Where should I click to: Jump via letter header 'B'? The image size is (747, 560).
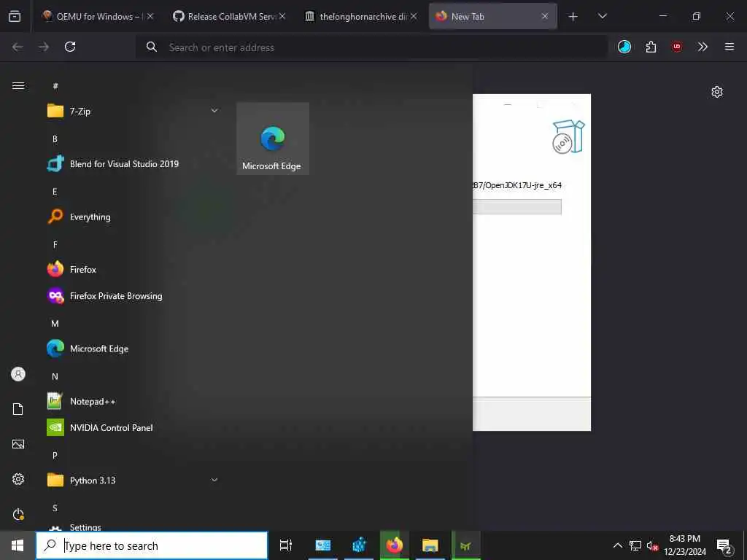pyautogui.click(x=55, y=139)
